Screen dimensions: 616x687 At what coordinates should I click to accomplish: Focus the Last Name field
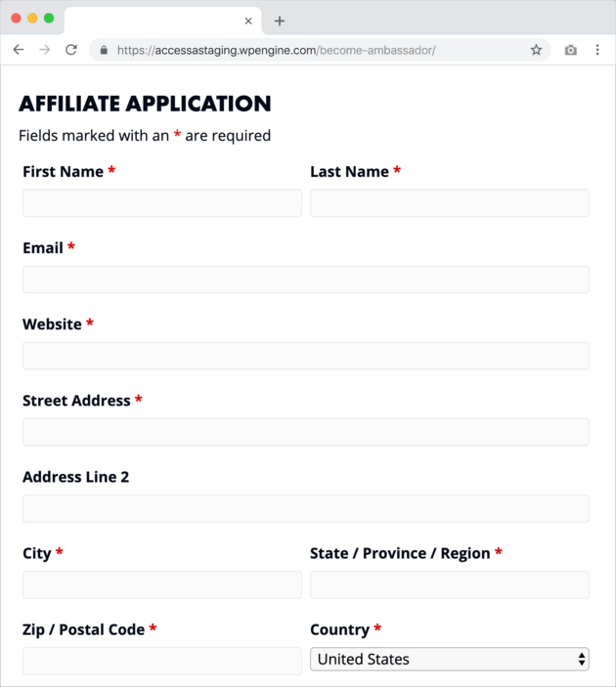click(x=449, y=203)
